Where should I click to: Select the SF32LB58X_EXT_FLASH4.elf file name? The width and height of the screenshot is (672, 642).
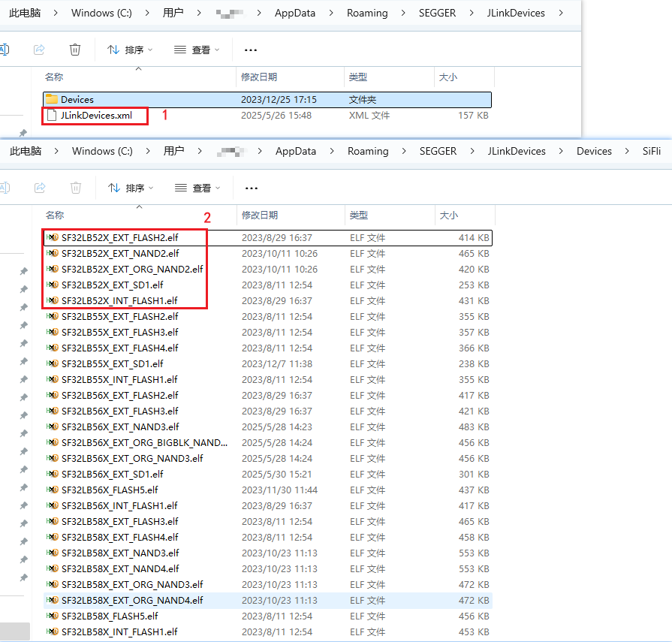[120, 537]
